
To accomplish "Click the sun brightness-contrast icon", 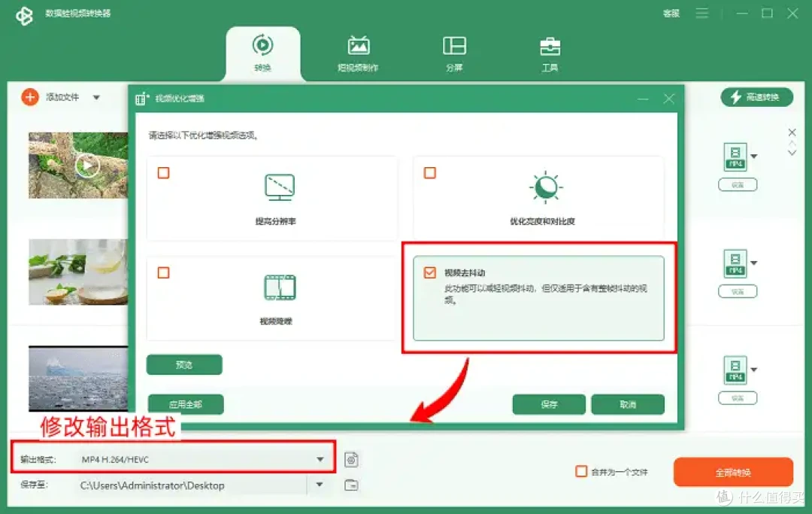I will click(x=546, y=187).
